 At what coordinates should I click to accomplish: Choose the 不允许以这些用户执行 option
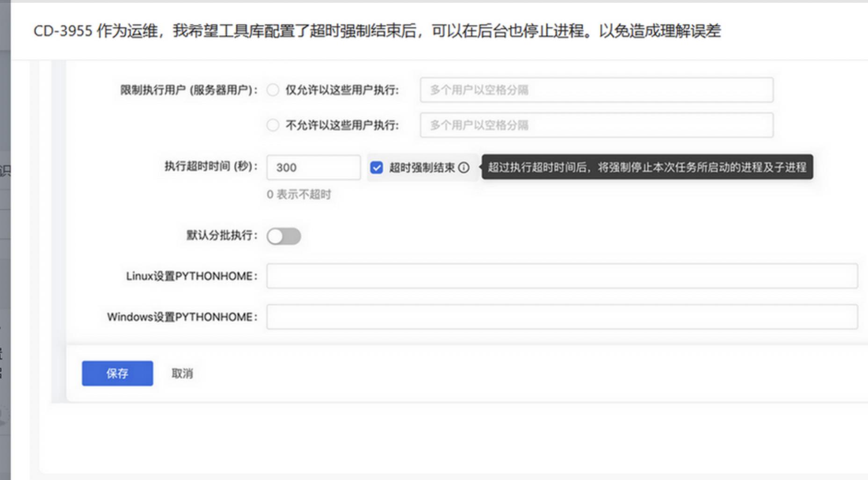tap(273, 125)
